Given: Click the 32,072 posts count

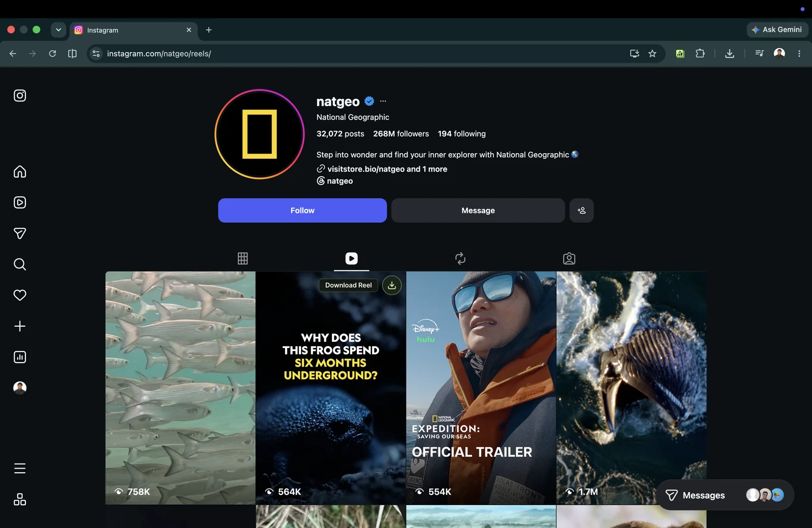Looking at the screenshot, I should point(340,133).
